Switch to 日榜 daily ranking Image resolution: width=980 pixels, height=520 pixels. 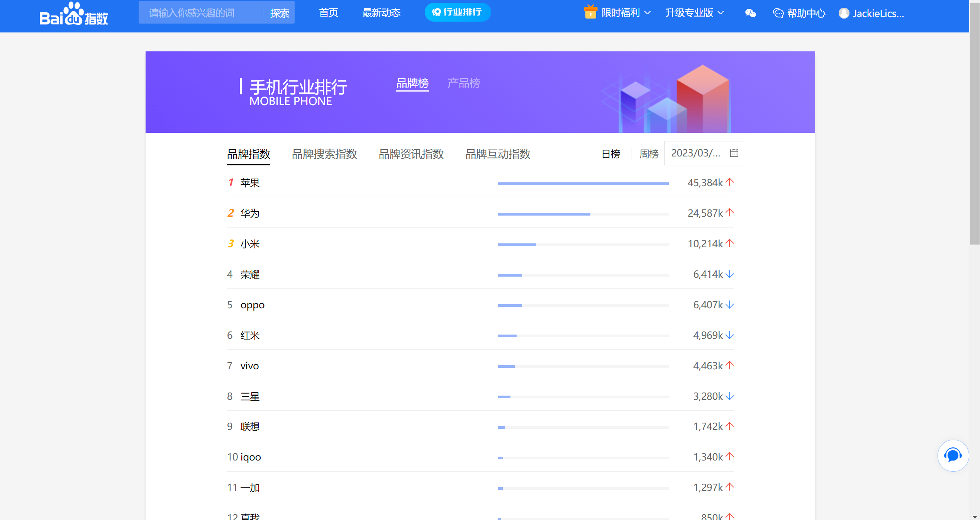(x=611, y=154)
